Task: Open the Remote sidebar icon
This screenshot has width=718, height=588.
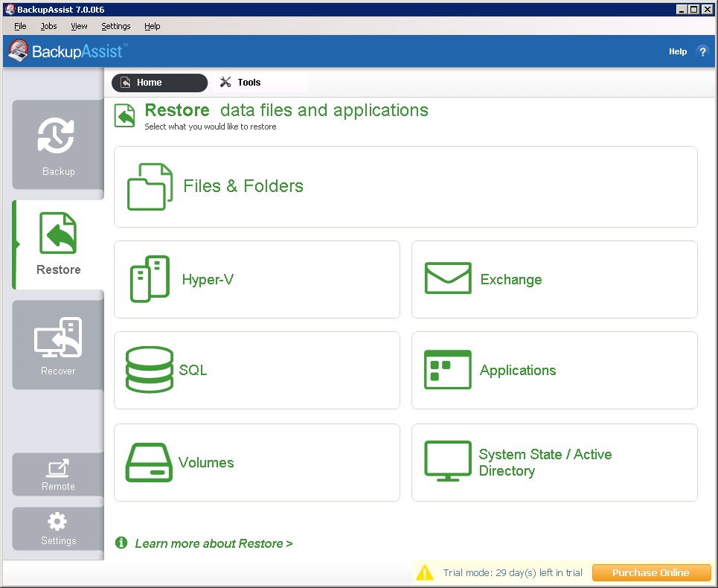Action: pyautogui.click(x=58, y=468)
